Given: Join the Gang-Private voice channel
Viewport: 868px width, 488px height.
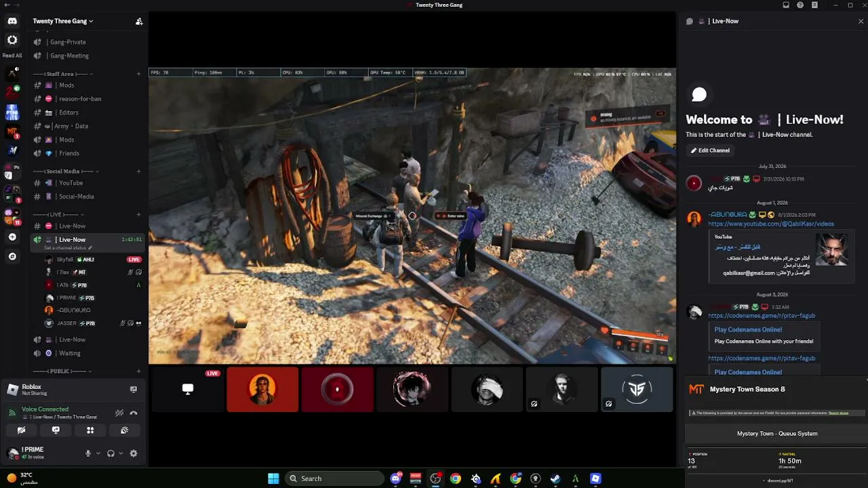Looking at the screenshot, I should click(88, 42).
